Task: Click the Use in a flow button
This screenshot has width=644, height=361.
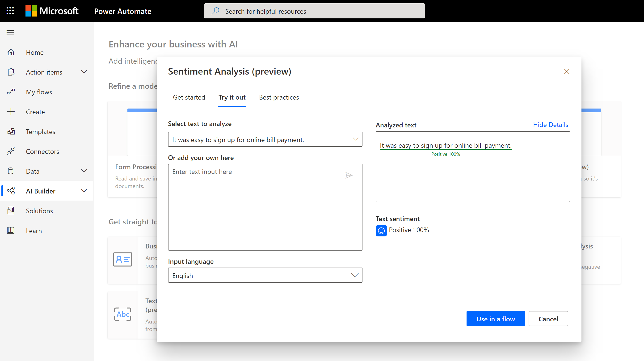Action: click(495, 319)
